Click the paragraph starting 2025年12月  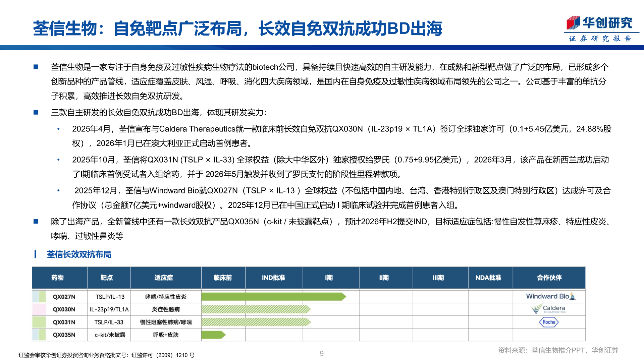pyautogui.click(x=341, y=198)
